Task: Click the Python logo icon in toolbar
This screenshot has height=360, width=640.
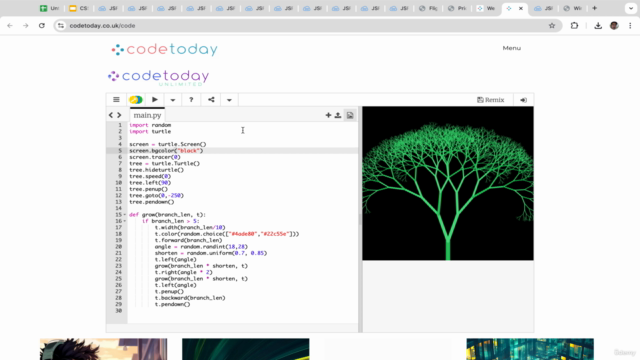Action: (136, 100)
